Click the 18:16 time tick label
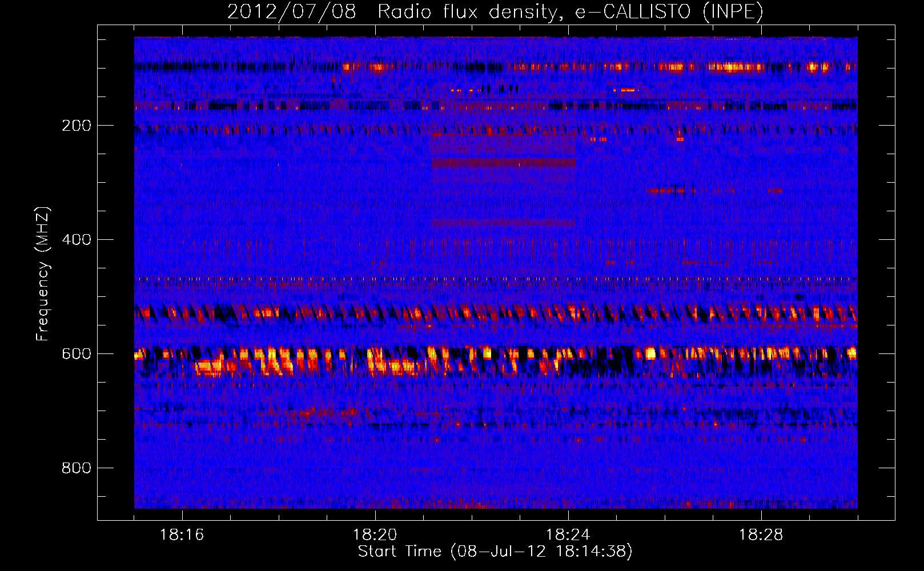Image resolution: width=924 pixels, height=571 pixels. [182, 535]
